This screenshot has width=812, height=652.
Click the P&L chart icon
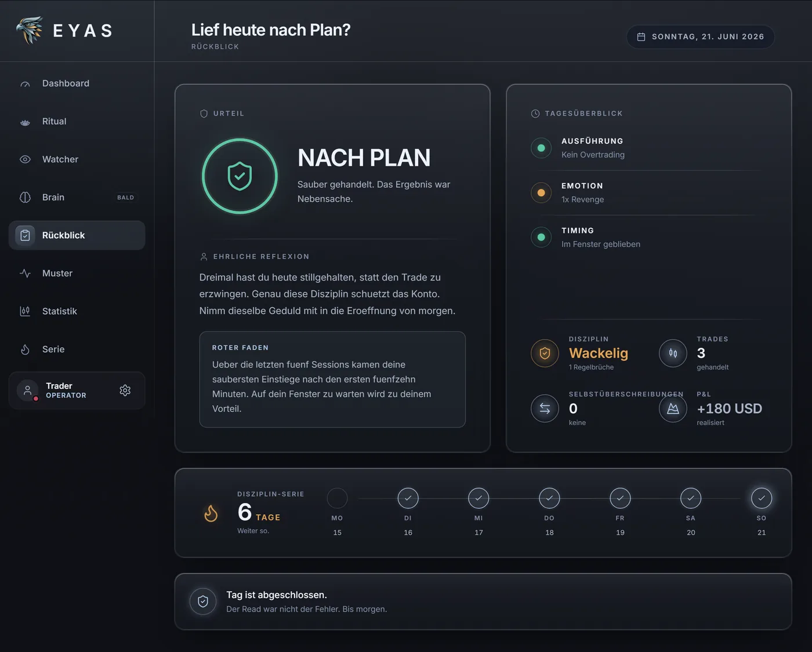[x=673, y=409]
